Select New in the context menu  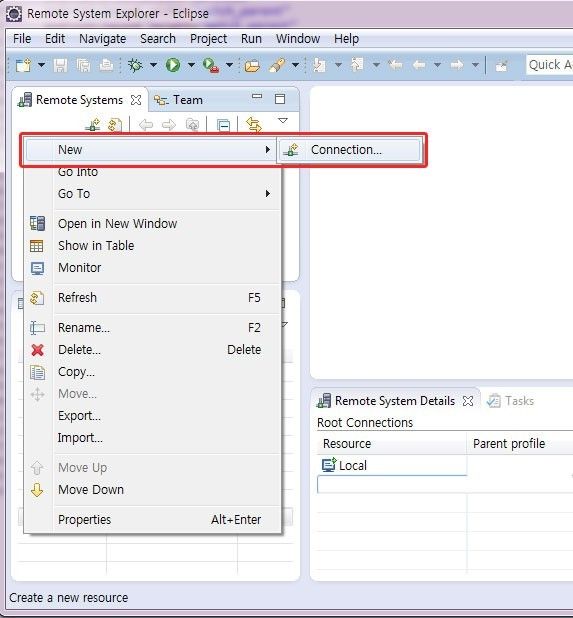(150, 150)
